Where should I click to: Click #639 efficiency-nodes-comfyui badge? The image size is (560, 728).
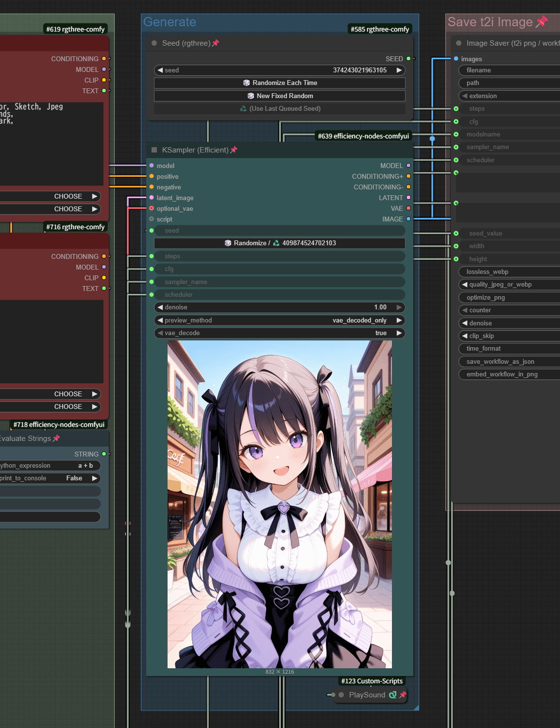click(x=363, y=136)
